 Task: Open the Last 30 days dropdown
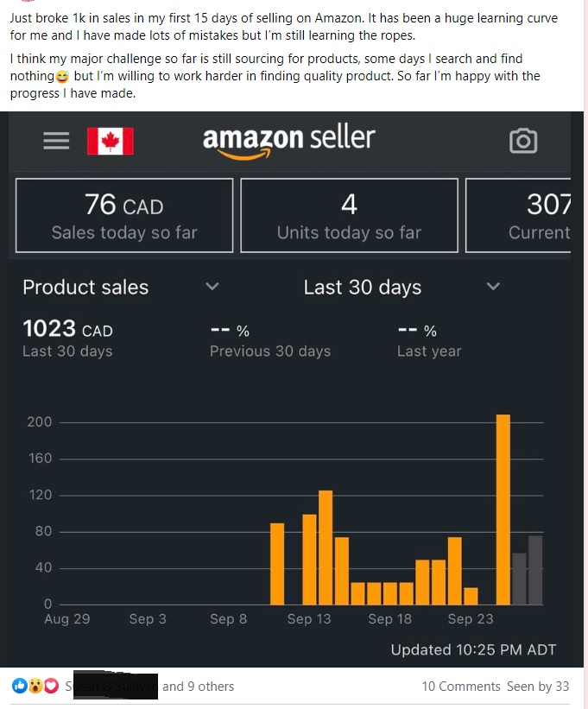click(x=363, y=287)
